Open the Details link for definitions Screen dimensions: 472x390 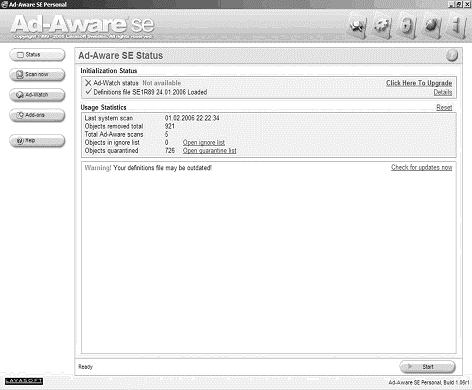point(443,92)
